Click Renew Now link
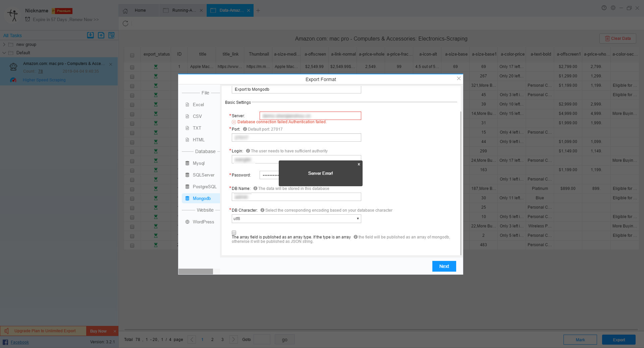Screen dimensions: 644x348 tap(84, 19)
